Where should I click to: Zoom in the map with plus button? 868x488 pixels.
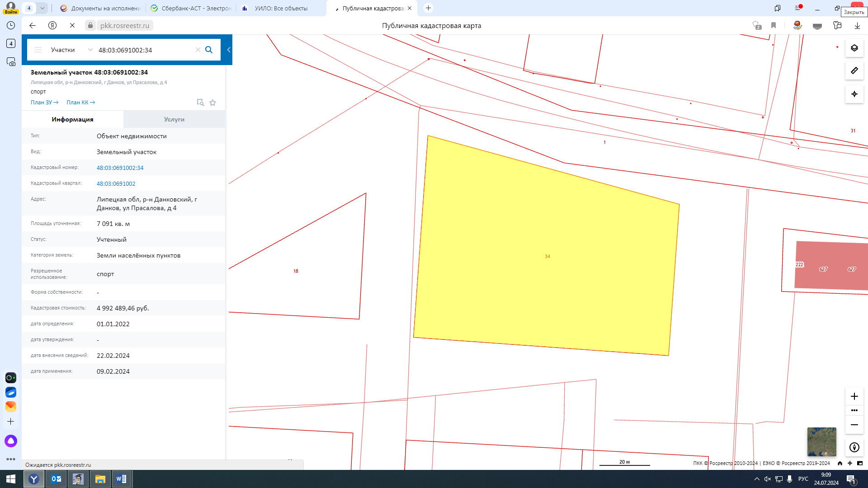854,396
